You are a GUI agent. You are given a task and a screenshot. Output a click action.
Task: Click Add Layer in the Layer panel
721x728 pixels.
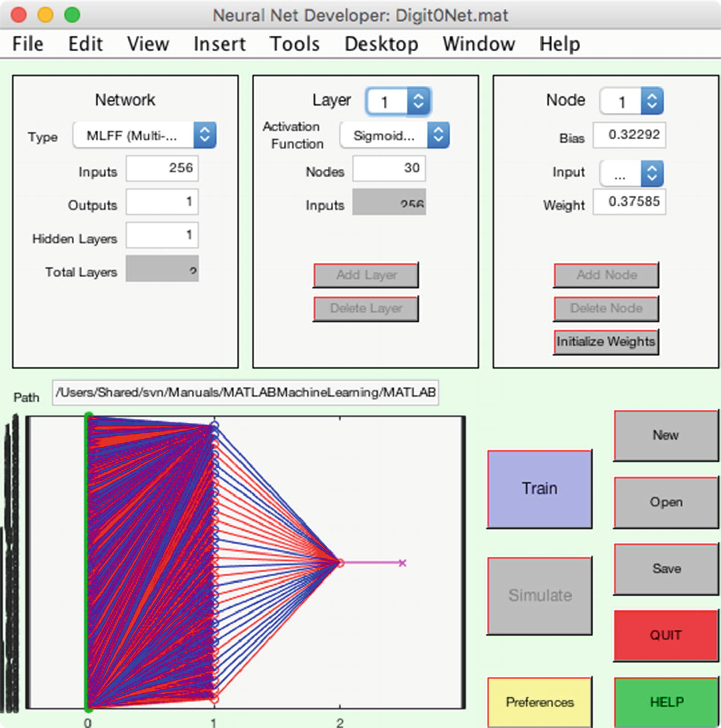click(x=365, y=275)
